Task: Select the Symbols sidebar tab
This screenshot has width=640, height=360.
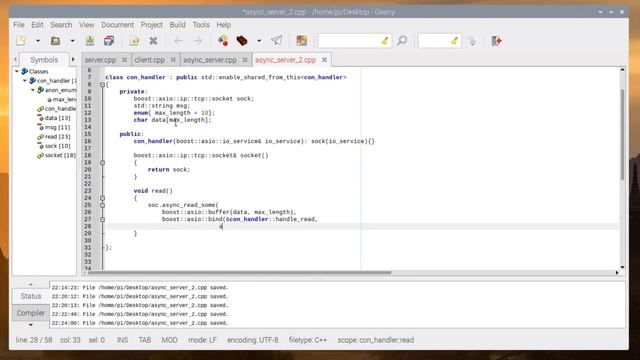Action: (x=44, y=60)
